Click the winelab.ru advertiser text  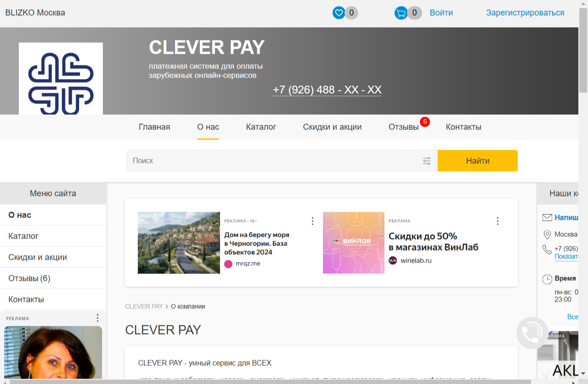[416, 261]
